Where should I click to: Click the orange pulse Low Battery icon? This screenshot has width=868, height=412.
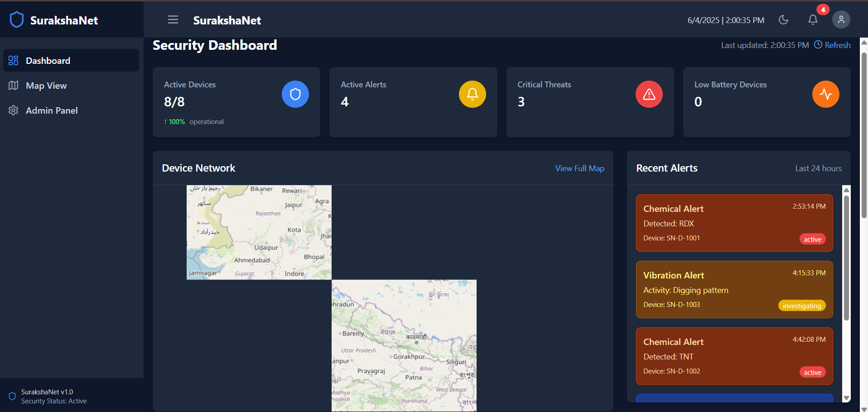825,94
